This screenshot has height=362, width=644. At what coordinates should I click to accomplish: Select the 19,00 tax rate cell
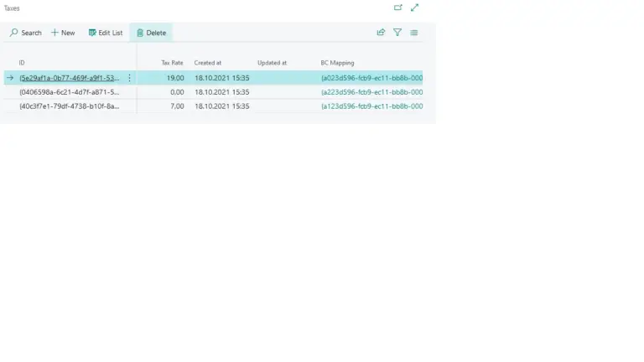pos(175,78)
